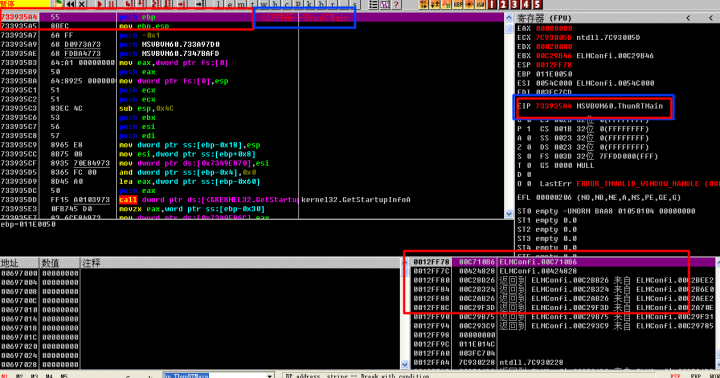Click the ASM plugin toolbar icon

480,5
